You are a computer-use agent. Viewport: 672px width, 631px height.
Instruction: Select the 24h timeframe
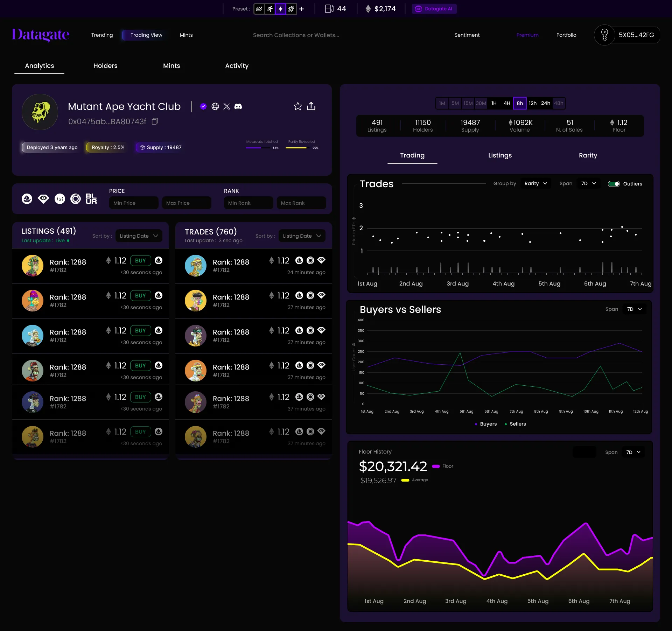pos(546,103)
